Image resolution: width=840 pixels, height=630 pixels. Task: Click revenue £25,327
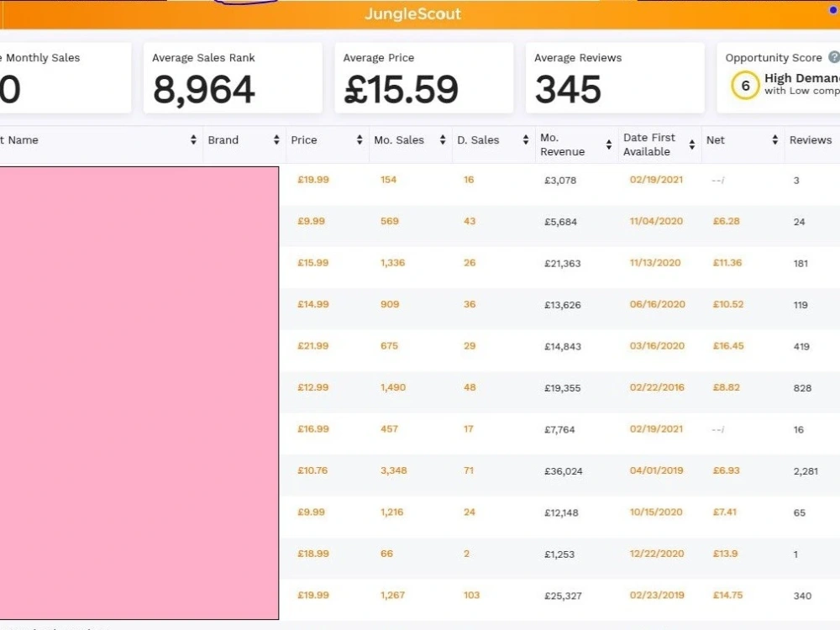click(563, 596)
